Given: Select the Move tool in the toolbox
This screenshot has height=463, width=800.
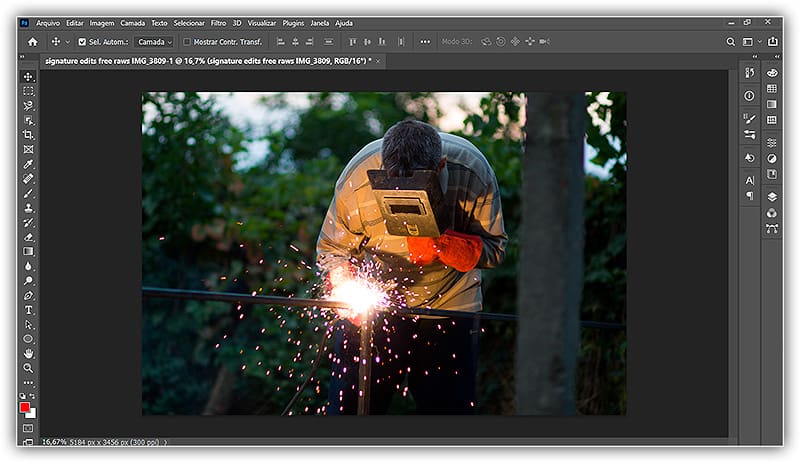Looking at the screenshot, I should [28, 77].
